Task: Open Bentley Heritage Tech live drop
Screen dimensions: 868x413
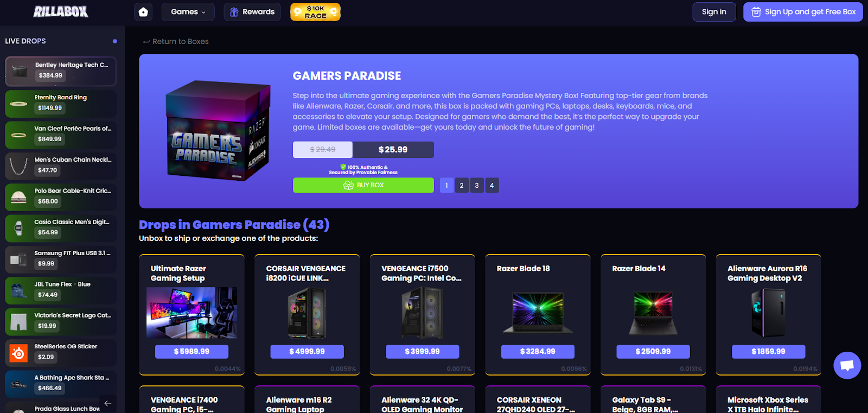Action: [61, 72]
